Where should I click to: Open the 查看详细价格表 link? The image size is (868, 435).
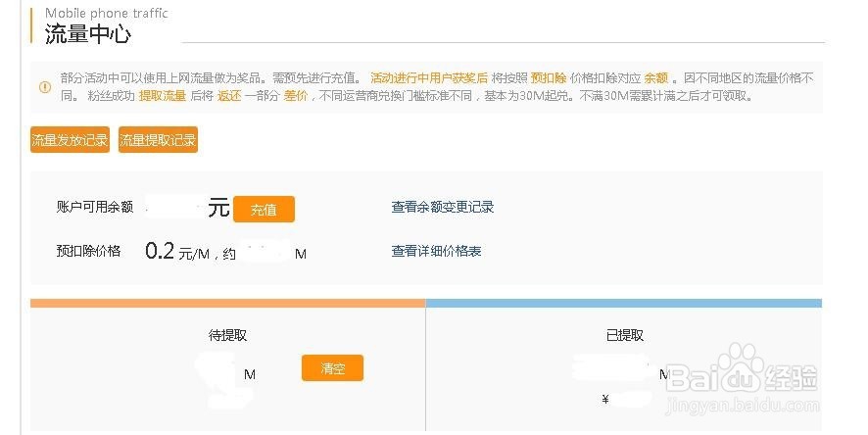click(436, 251)
